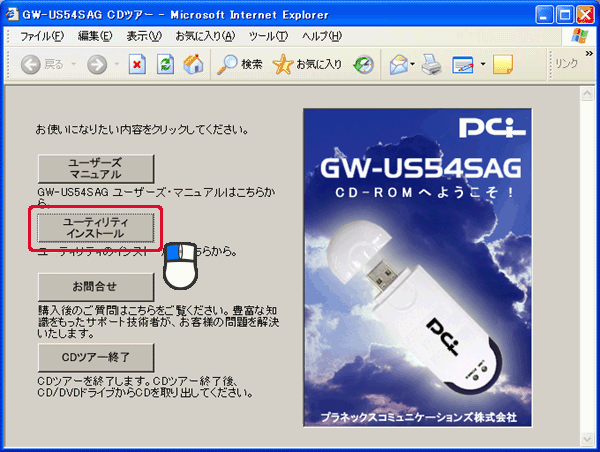600x452 pixels.
Task: Go to Home page icon
Action: tap(194, 64)
